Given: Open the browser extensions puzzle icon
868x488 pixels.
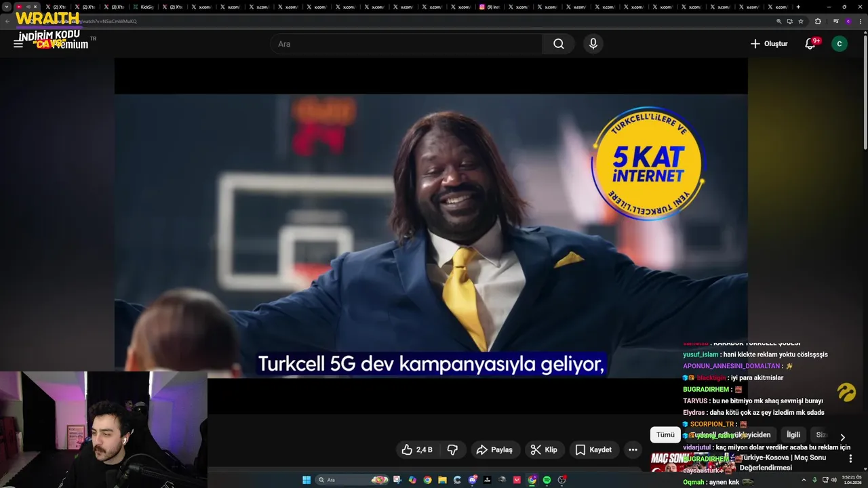Looking at the screenshot, I should point(818,21).
